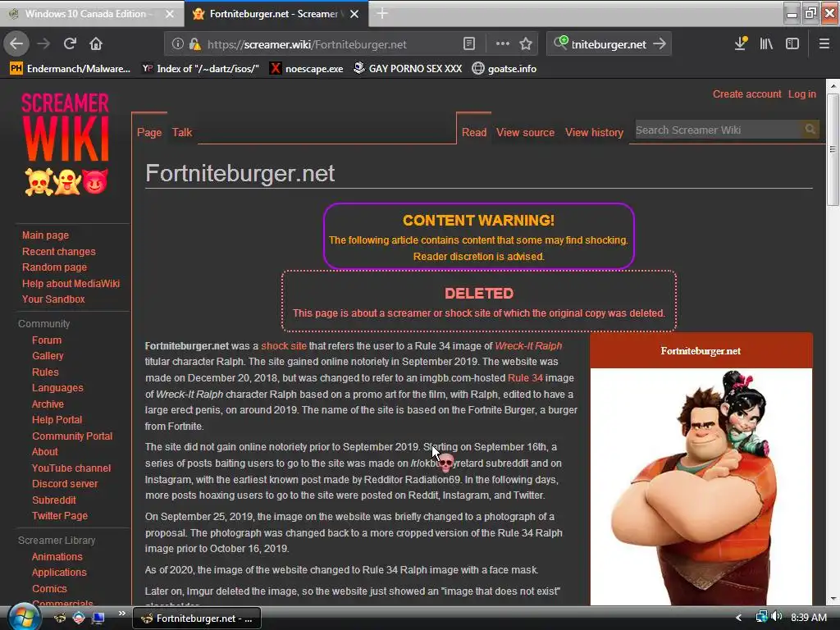Go to Random page
Viewport: 840px width, 630px height.
(55, 267)
